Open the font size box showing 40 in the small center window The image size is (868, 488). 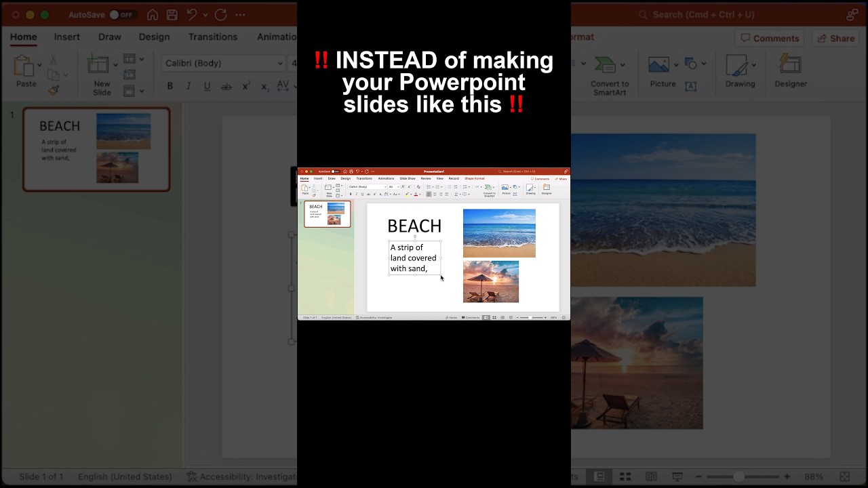tap(393, 186)
